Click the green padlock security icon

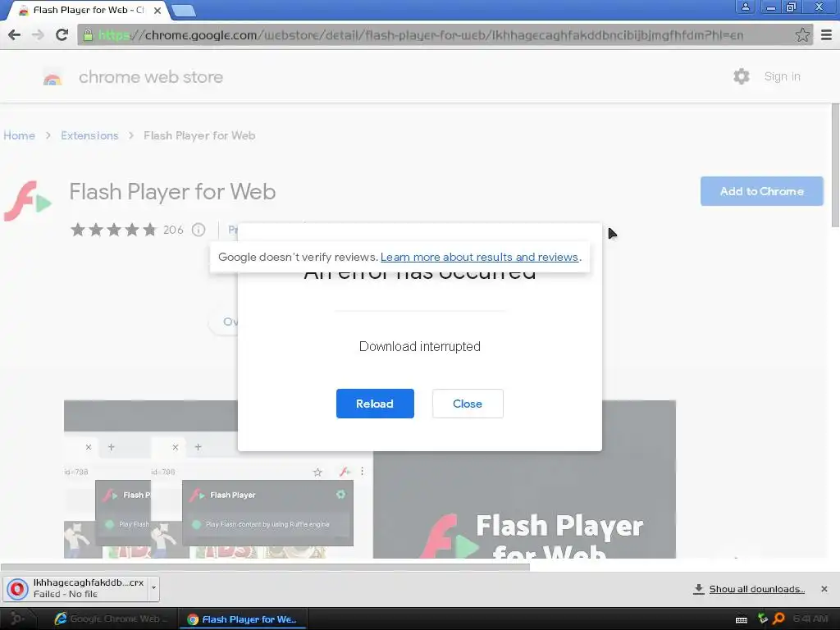(88, 35)
